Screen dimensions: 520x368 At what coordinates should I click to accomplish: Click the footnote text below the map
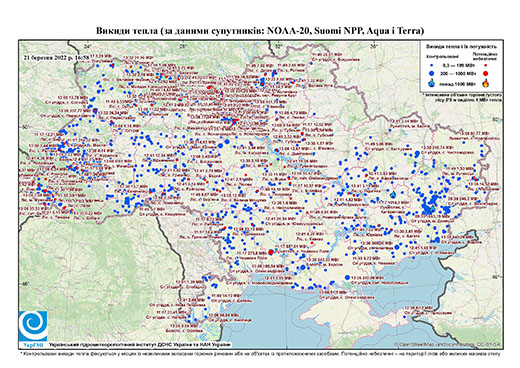260,353
